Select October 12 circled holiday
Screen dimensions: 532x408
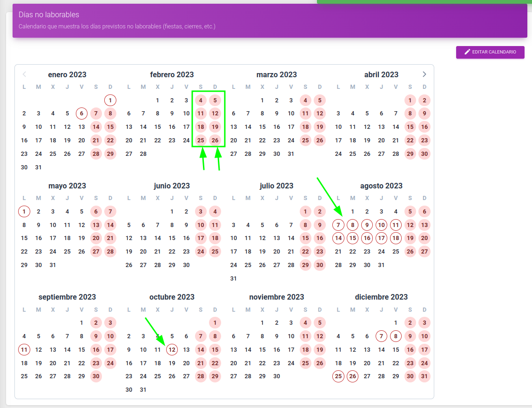[172, 350]
